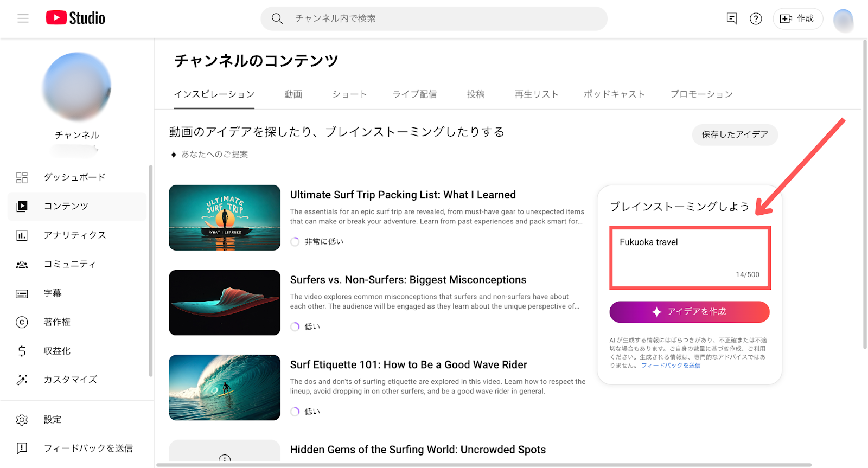Click the ダッシュボード dashboard icon
868x468 pixels.
point(22,177)
